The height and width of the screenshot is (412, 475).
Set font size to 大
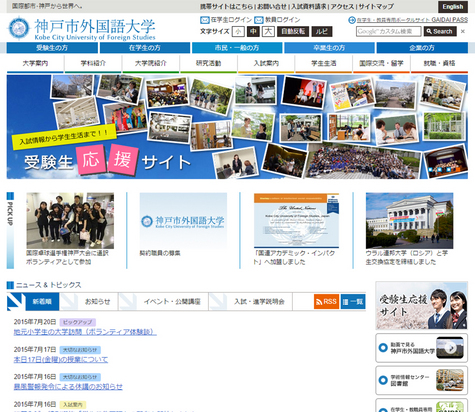tap(269, 32)
